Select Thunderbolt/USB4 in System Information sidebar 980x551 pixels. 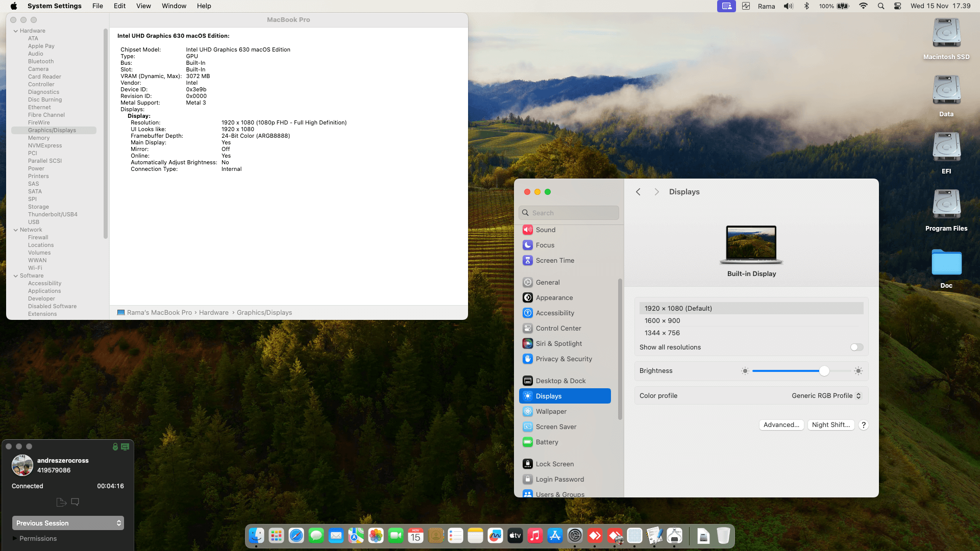click(53, 215)
